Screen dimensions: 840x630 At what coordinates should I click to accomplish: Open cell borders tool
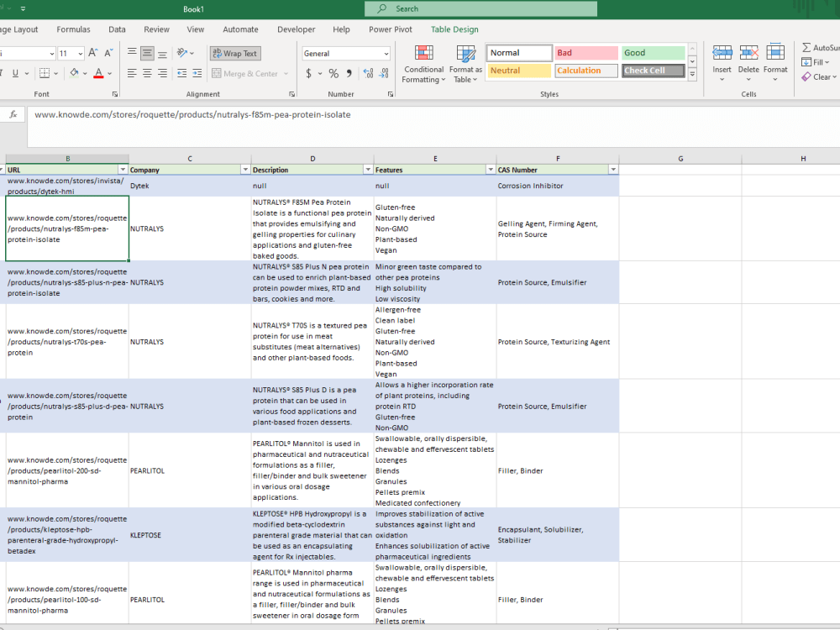click(x=45, y=73)
